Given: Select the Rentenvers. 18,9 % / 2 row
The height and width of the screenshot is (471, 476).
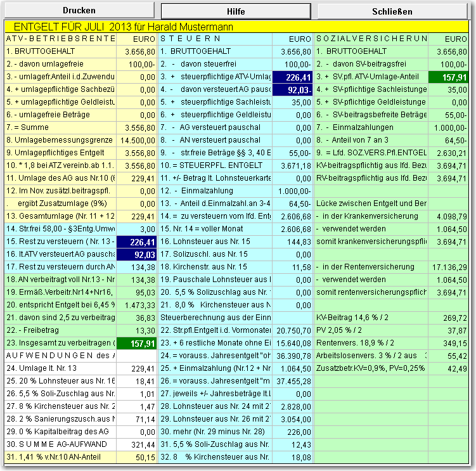Looking at the screenshot, I should pos(392,343).
